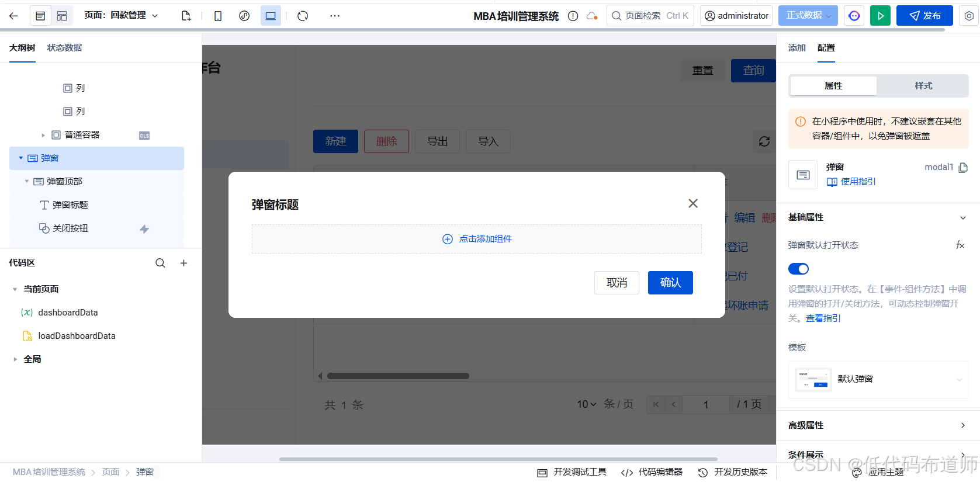980x482 pixels.
Task: Open the more options ellipsis menu
Action: pos(335,16)
